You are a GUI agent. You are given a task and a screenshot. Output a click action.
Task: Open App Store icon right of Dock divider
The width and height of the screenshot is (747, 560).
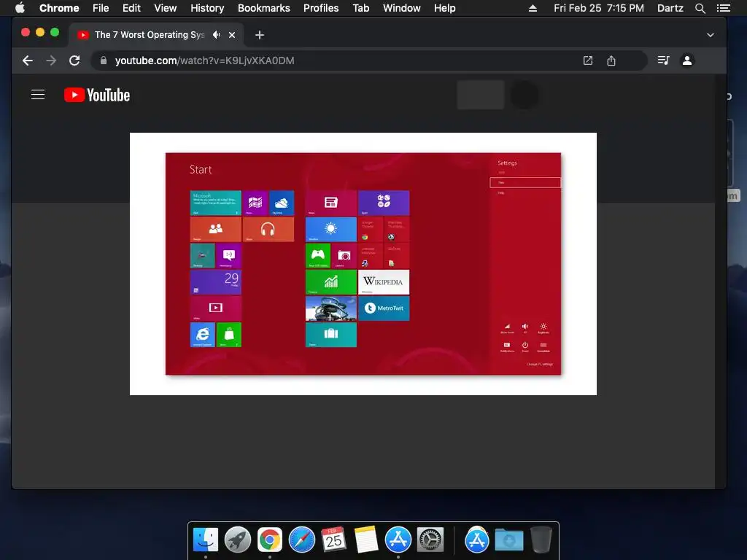[x=477, y=540]
